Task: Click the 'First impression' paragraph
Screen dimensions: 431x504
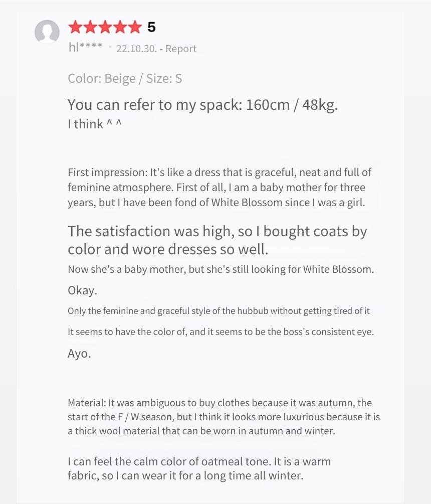Action: point(220,188)
